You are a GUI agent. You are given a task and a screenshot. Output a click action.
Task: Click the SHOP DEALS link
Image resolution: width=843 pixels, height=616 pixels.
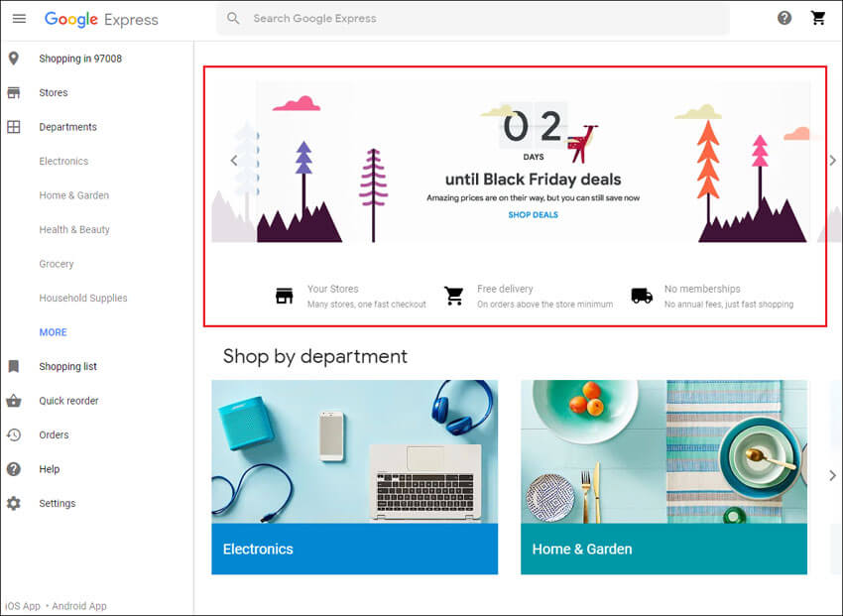point(534,215)
